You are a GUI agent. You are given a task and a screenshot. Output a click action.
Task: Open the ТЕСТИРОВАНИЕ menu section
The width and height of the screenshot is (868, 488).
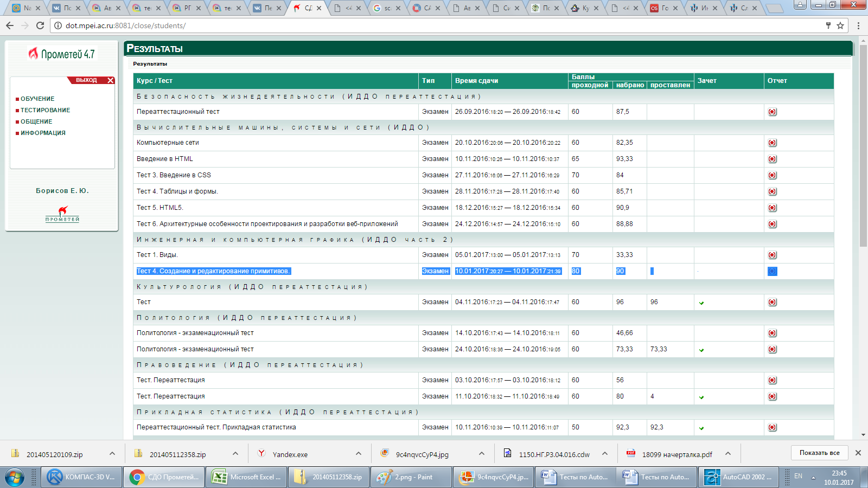pyautogui.click(x=45, y=110)
